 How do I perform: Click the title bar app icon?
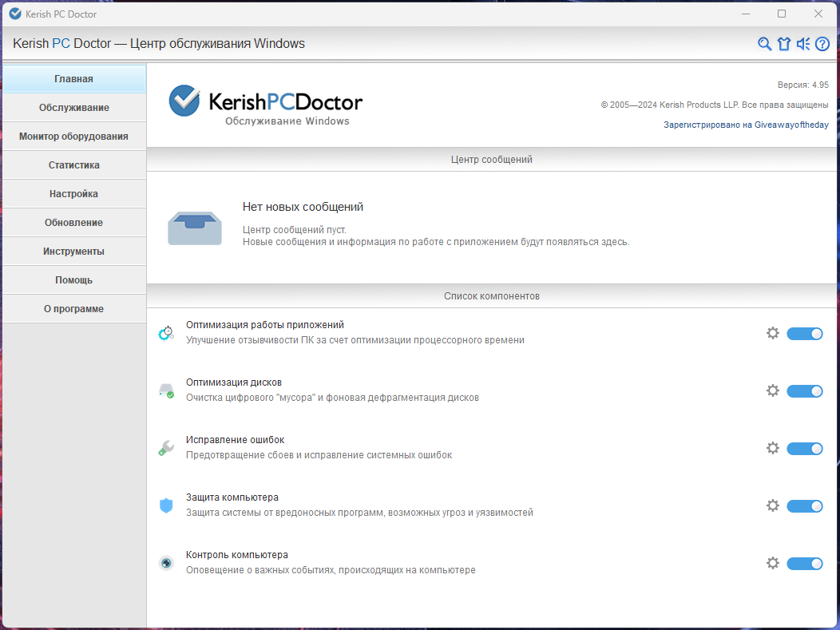(15, 14)
